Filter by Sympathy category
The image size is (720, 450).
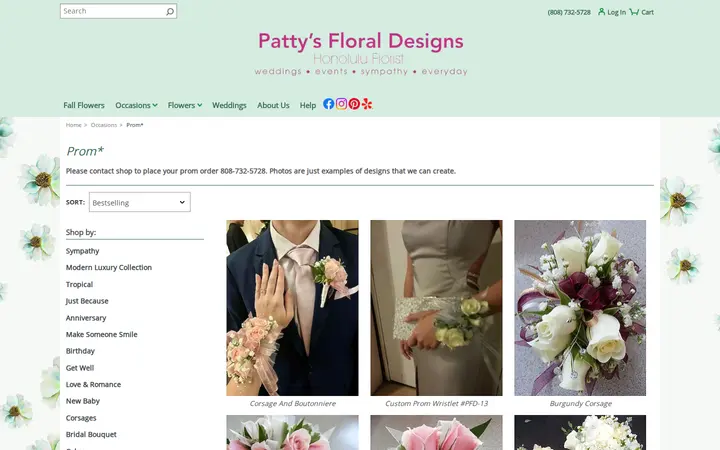coord(83,251)
